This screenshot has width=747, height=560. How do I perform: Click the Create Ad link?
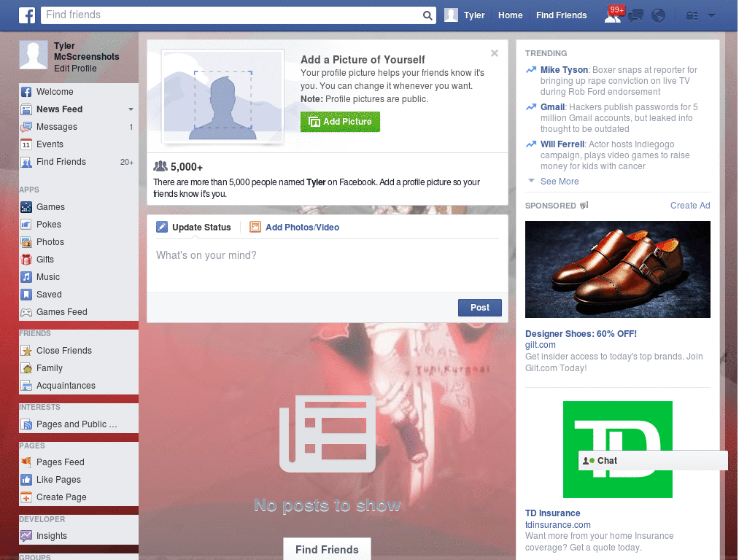690,205
